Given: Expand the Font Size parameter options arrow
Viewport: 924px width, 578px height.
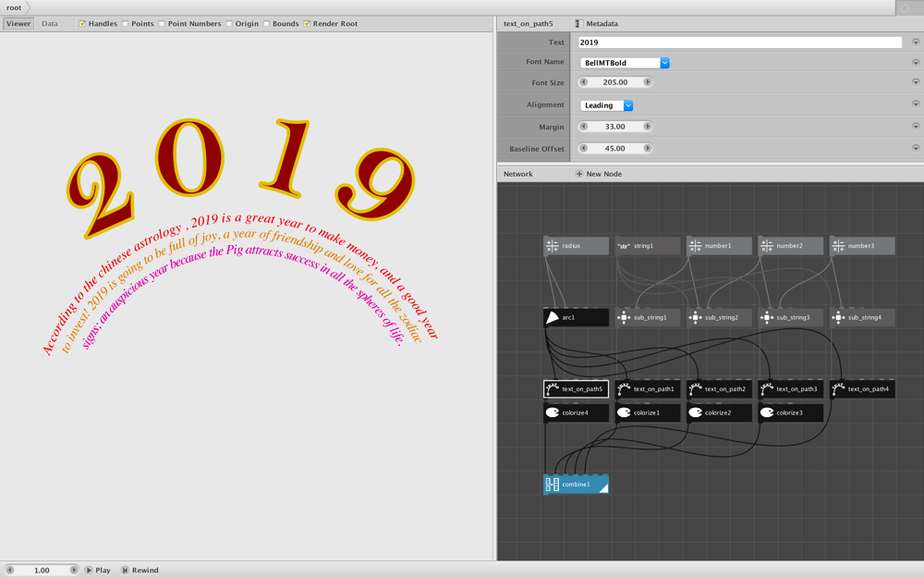Looking at the screenshot, I should point(916,82).
